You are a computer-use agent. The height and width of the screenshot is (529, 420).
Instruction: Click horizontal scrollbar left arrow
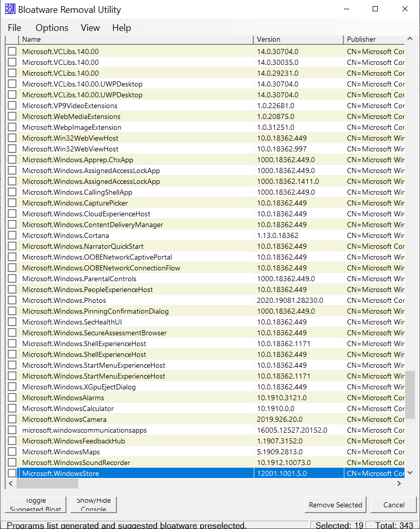pos(11,484)
